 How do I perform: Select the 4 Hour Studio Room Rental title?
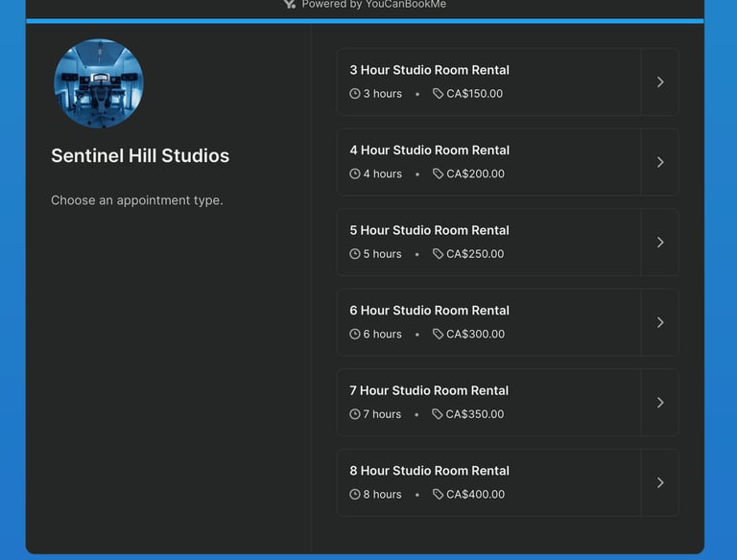click(x=429, y=151)
